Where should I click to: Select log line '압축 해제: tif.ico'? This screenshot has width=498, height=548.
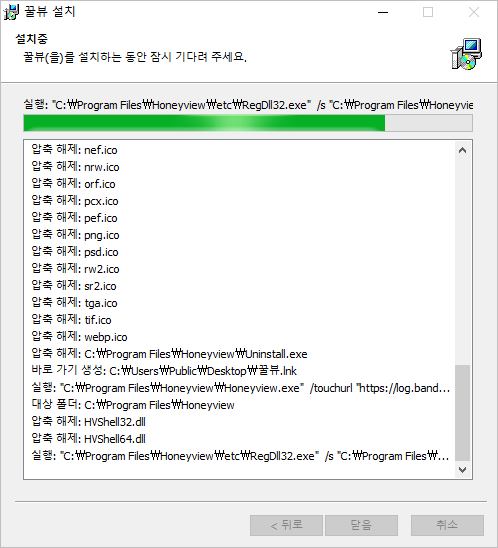point(71,320)
